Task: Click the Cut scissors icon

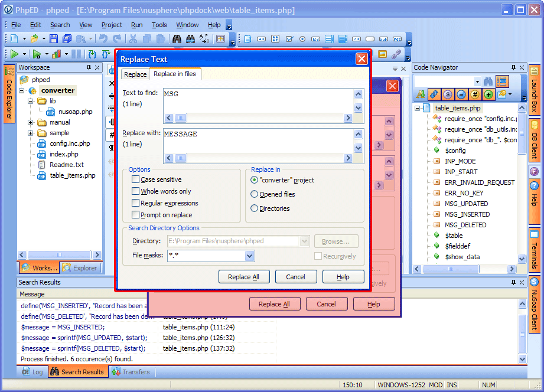Action: (133, 39)
